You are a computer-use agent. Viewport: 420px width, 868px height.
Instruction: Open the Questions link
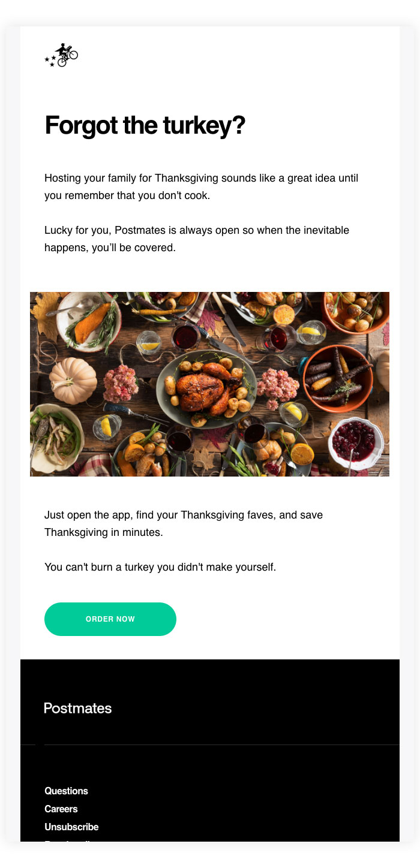[66, 791]
